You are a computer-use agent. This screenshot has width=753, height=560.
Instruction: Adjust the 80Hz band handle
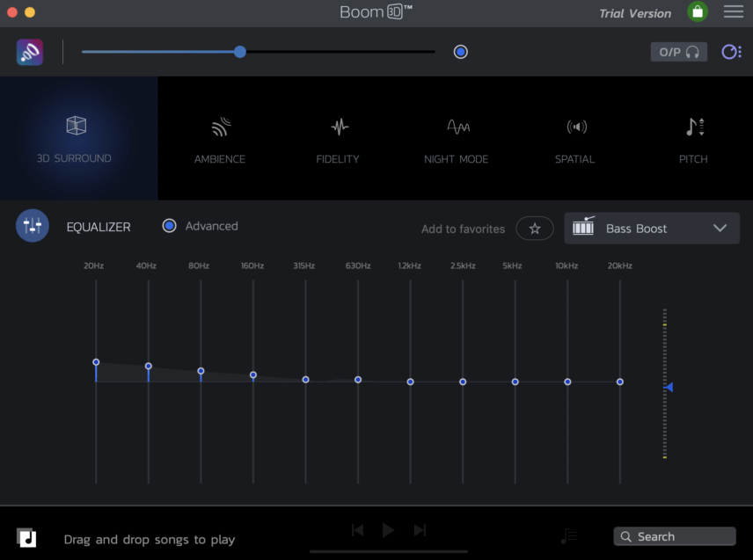[201, 371]
